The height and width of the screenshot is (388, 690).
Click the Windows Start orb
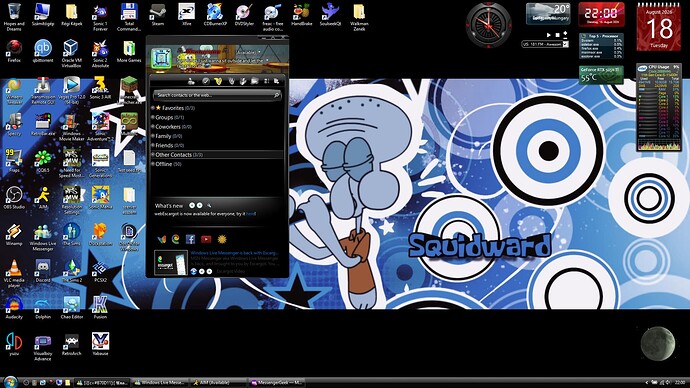click(10, 382)
